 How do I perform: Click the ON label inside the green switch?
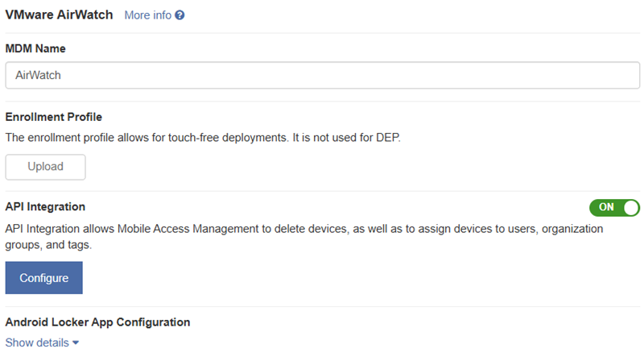tap(606, 207)
